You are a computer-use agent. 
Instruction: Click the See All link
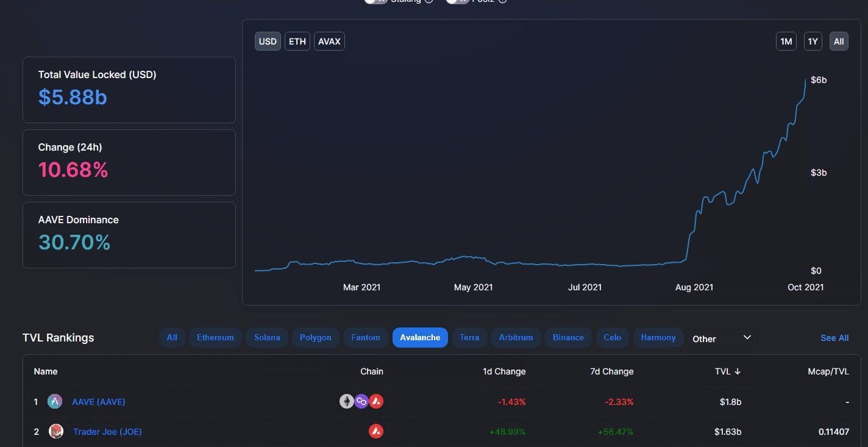[x=834, y=338]
